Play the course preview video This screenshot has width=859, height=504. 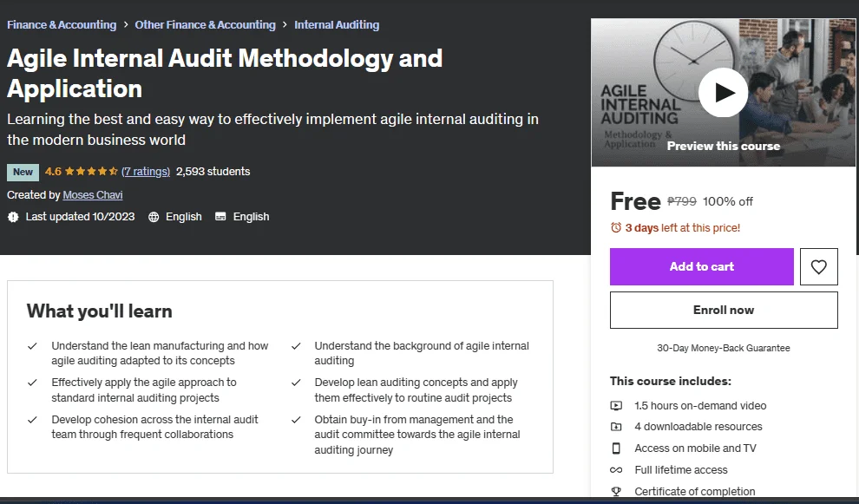coord(723,92)
